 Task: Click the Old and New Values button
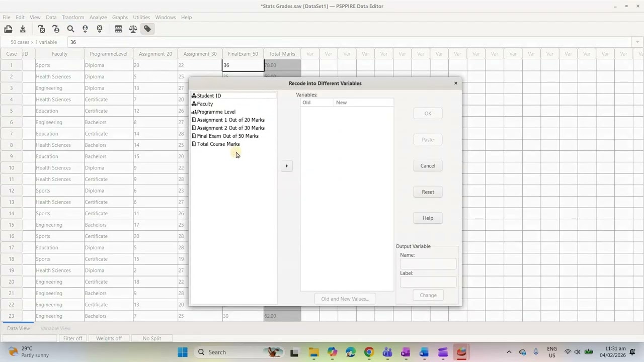click(x=345, y=299)
